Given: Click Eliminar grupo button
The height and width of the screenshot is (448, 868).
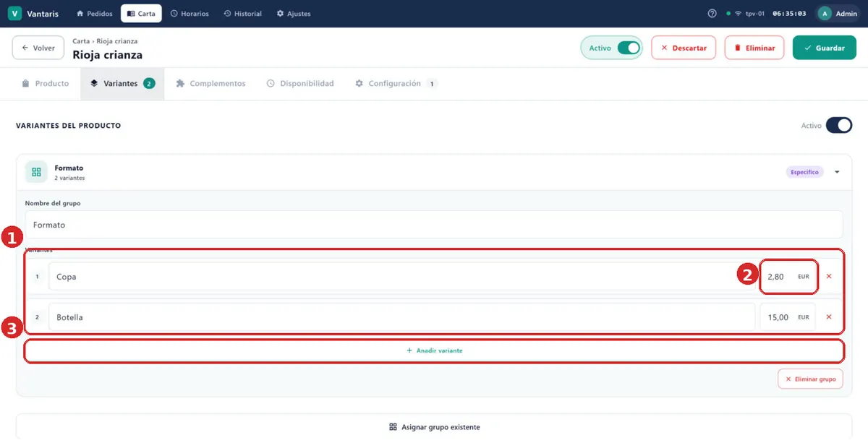Looking at the screenshot, I should (810, 379).
